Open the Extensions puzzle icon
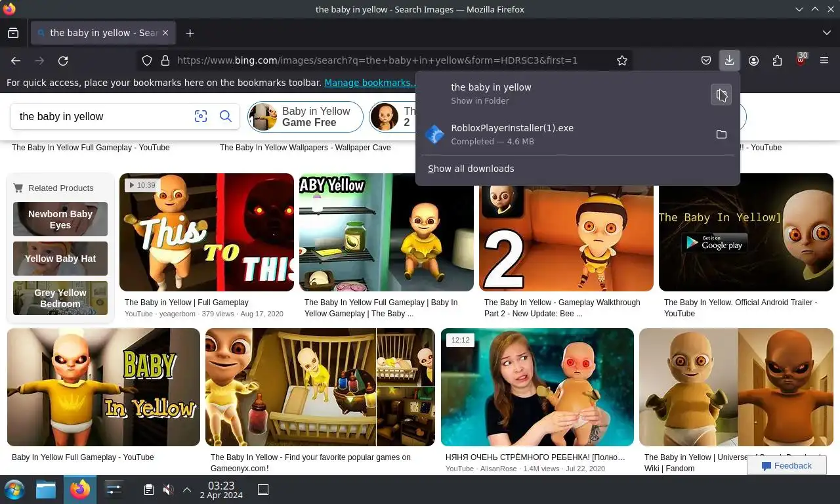840x504 pixels. tap(777, 60)
